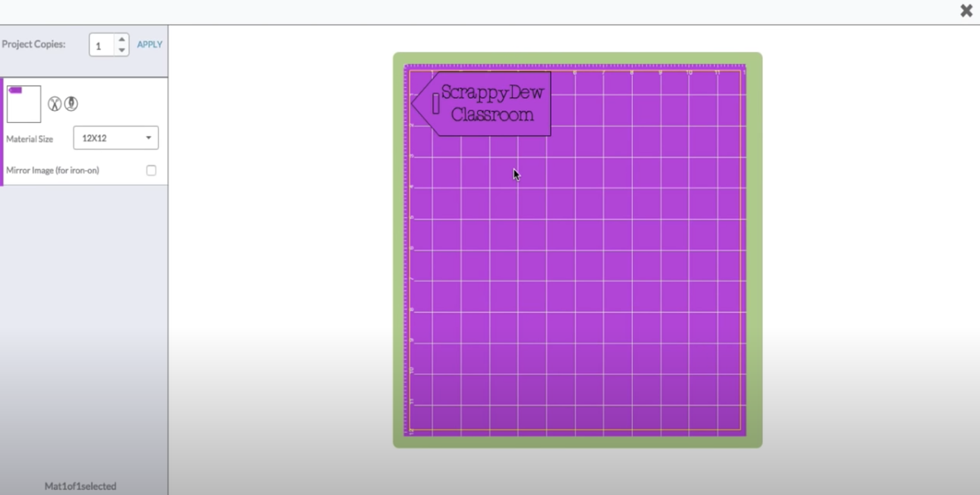Close the mat preview via the X icon

click(x=965, y=11)
